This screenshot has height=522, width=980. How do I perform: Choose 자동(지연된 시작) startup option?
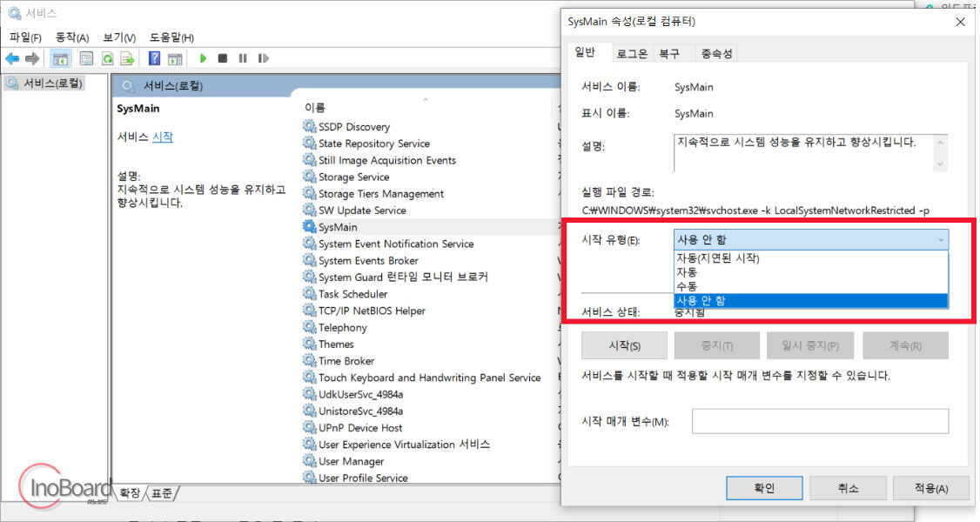(x=810, y=258)
